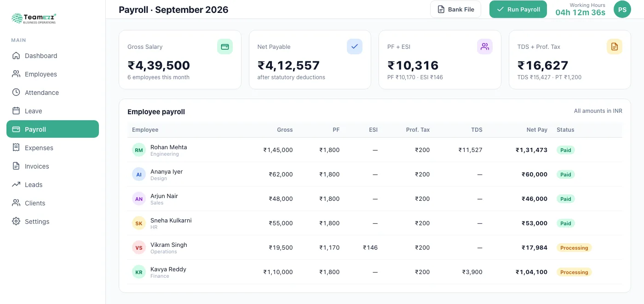The image size is (644, 304).
Task: Click the Dashboard home icon
Action: 16,56
